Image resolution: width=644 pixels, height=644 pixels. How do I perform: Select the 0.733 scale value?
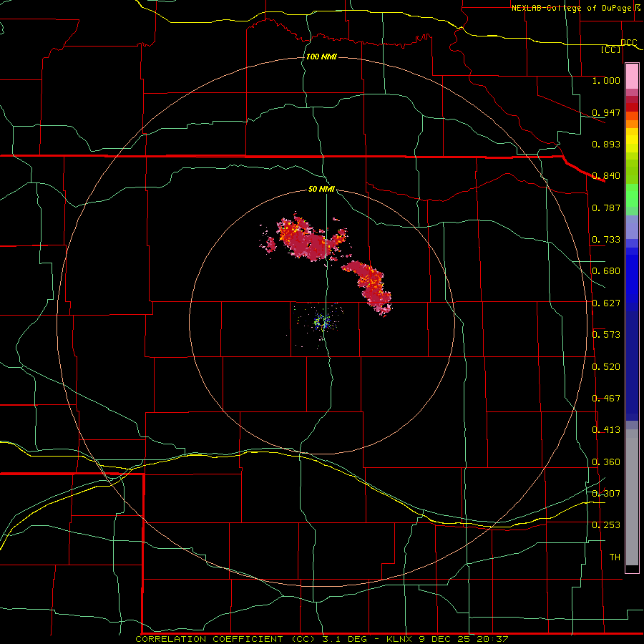606,240
